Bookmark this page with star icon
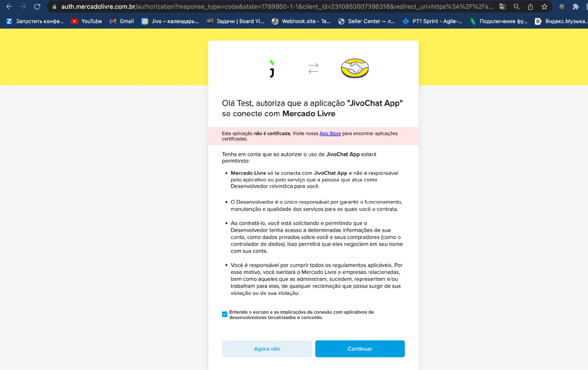Screen dimensions: 588x370 pyautogui.click(x=544, y=6)
